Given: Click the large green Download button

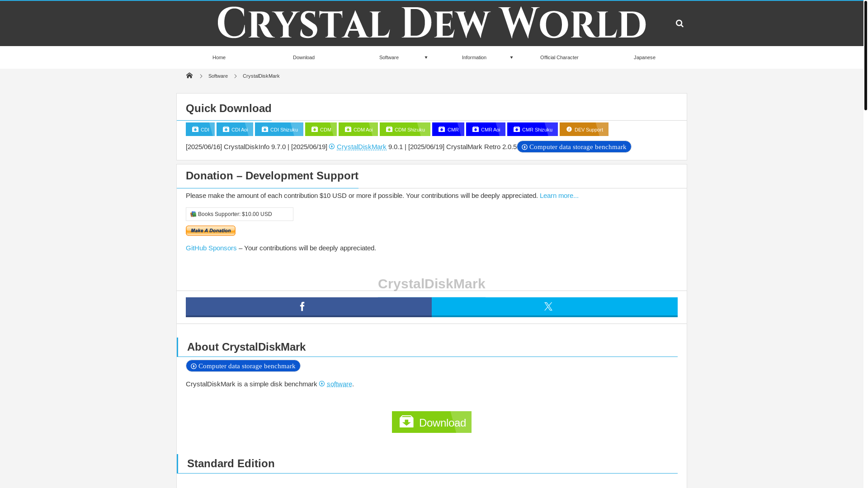Looking at the screenshot, I should click(432, 422).
